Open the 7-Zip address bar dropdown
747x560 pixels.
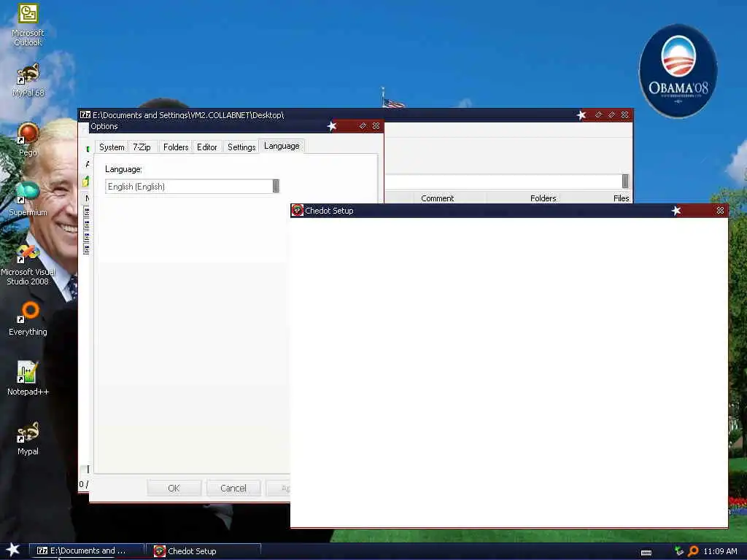[625, 181]
